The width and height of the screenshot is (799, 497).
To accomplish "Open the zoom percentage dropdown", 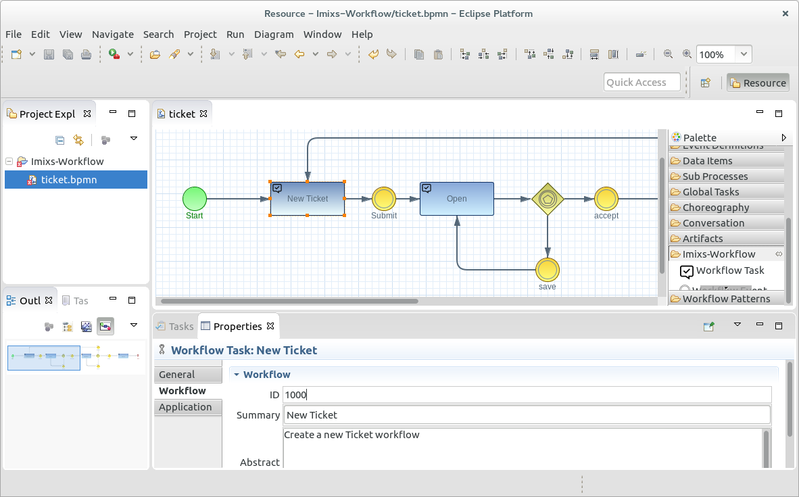I will coord(743,54).
